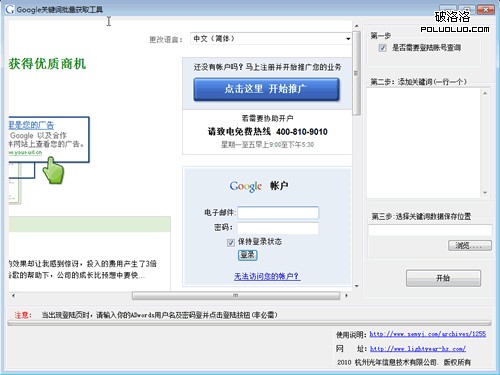Click the 登录 sign-in button
Viewport: 500px width, 375px height.
(248, 255)
